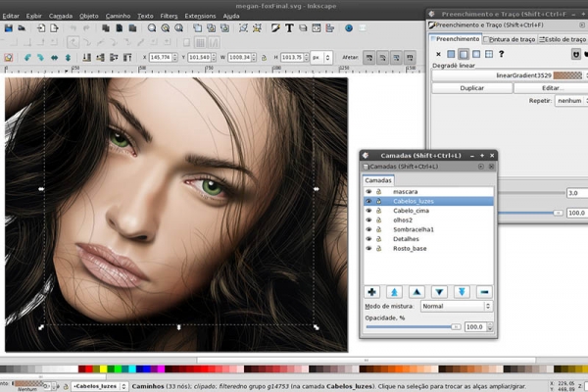Click the Print document icon
The height and width of the screenshot is (392, 588).
pos(22,28)
